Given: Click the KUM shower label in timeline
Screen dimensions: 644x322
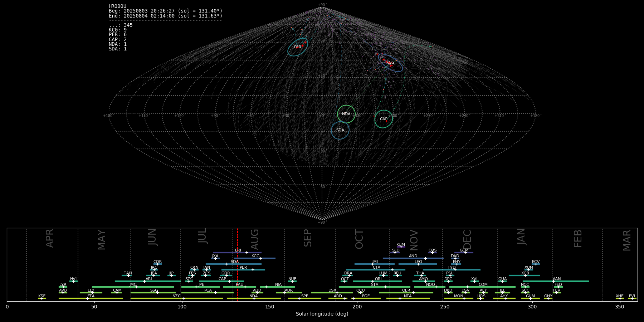Looking at the screenshot, I should pyautogui.click(x=401, y=245).
